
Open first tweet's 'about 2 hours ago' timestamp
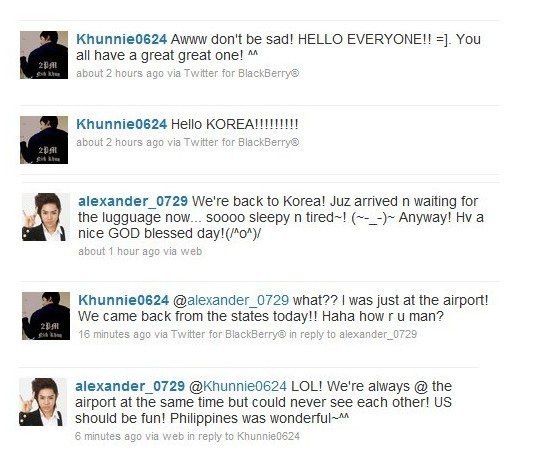(x=120, y=73)
